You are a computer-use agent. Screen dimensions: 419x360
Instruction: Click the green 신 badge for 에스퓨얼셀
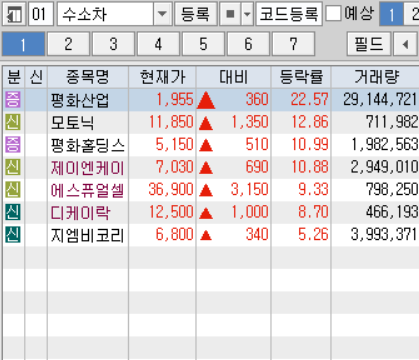(x=13, y=189)
